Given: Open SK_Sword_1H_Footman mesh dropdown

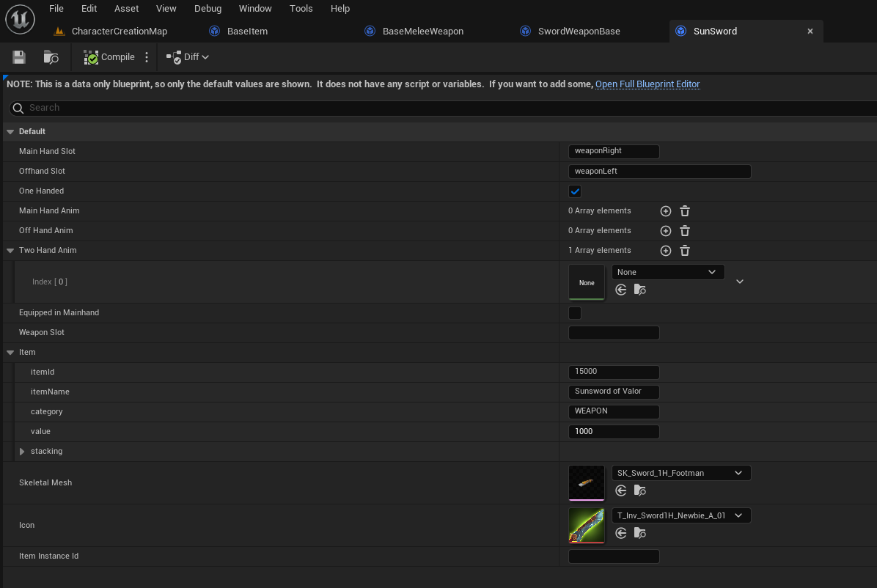Looking at the screenshot, I should pos(681,473).
